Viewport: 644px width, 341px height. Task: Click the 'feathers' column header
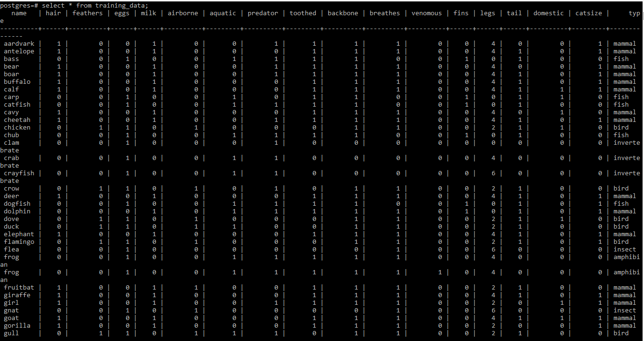click(x=88, y=13)
